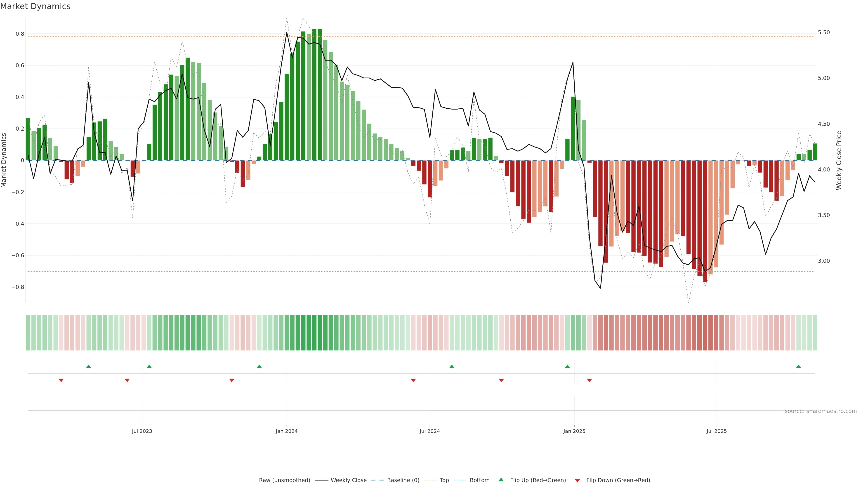The width and height of the screenshot is (868, 488).
Task: Click the Weekly Close Price axis title
Action: point(839,160)
